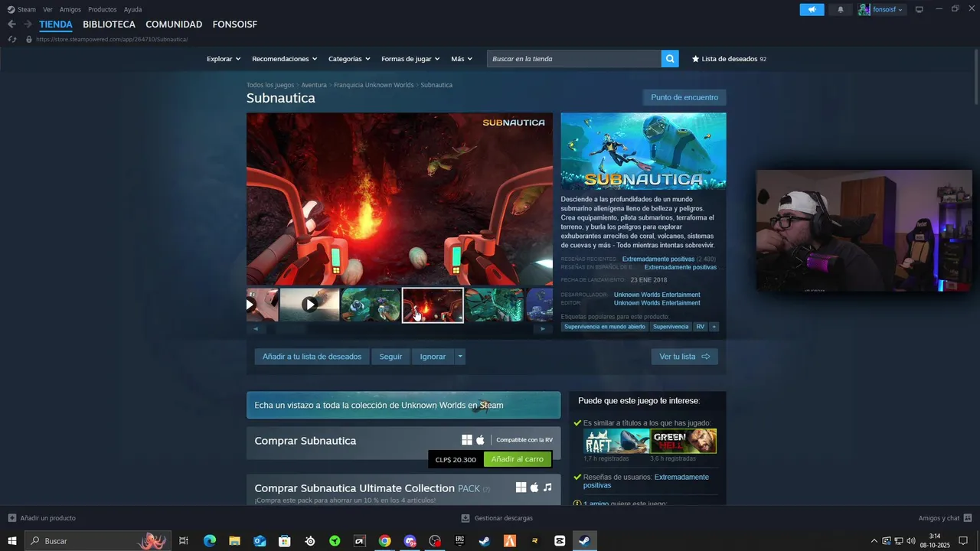Open dropdown arrow beside Ignorar
Viewport: 980px width, 551px height.
[x=459, y=357]
